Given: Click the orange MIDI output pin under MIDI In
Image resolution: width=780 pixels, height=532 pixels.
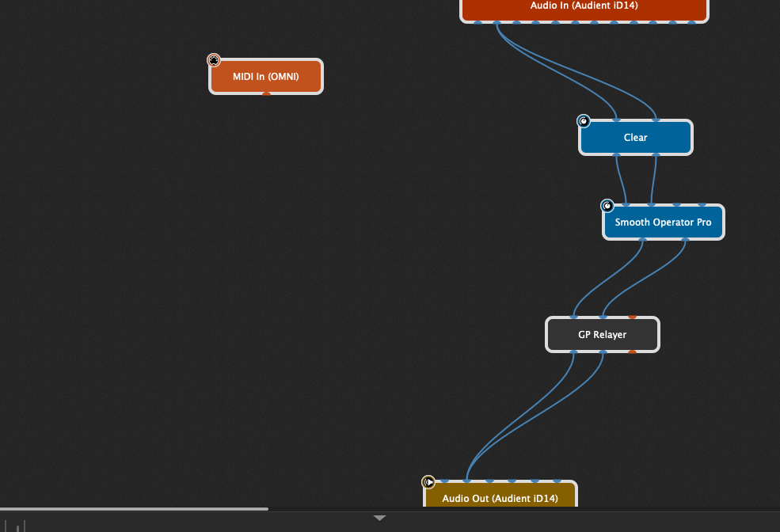Looking at the screenshot, I should (x=266, y=93).
